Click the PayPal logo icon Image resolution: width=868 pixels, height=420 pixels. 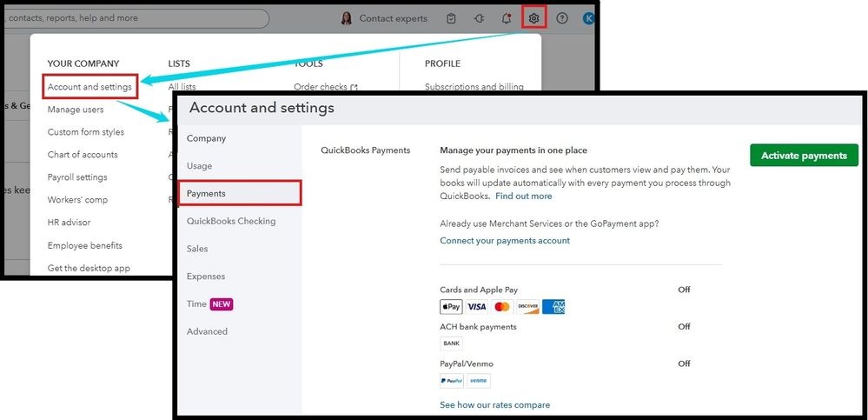451,381
